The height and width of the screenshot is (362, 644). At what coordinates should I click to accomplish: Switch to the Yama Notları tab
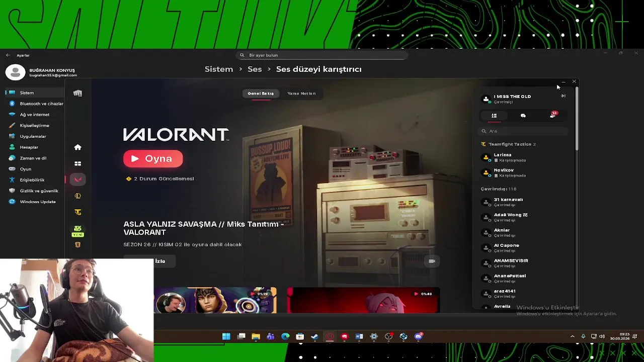tap(301, 94)
